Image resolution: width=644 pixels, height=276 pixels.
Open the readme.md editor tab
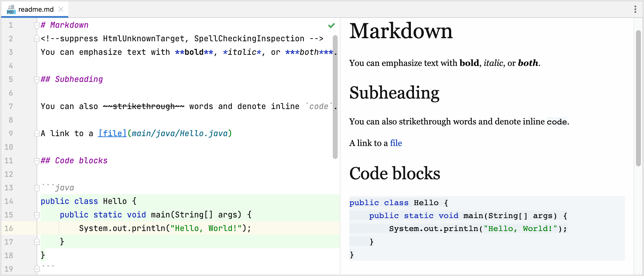click(35, 9)
